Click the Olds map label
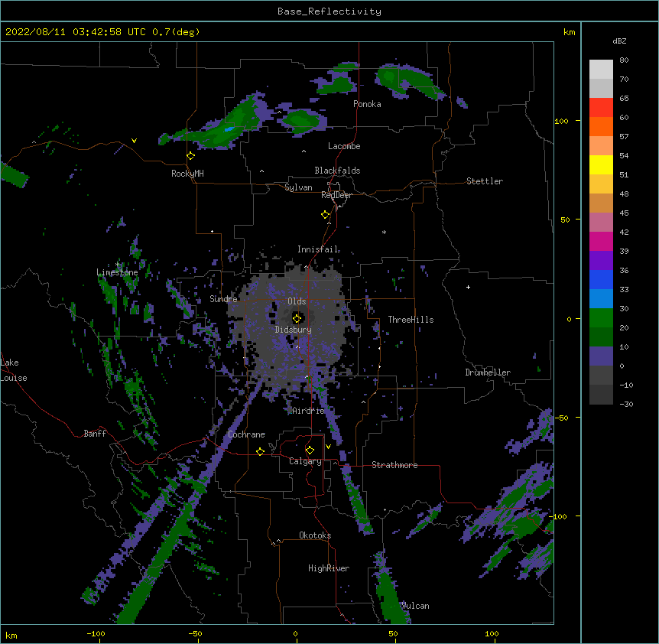Image resolution: width=659 pixels, height=644 pixels. coord(297,301)
